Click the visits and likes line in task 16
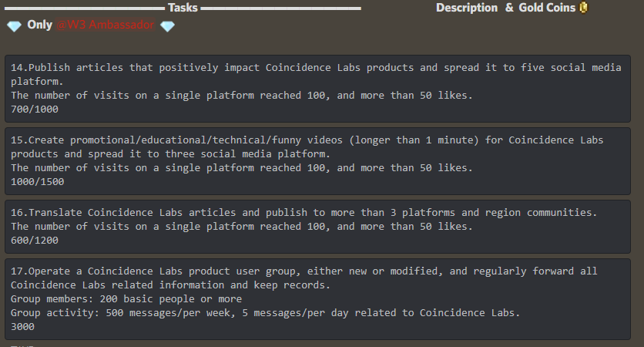Image resolution: width=644 pixels, height=347 pixels. [242, 226]
